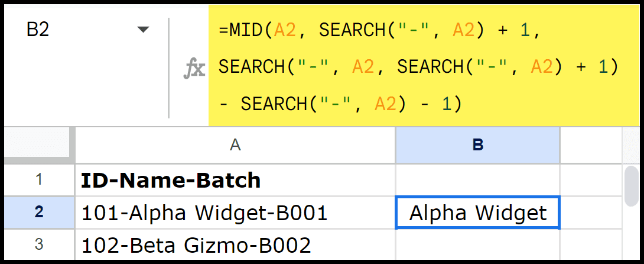Open the Name box dropdown arrow
Viewport: 644px width, 264px height.
tap(143, 31)
